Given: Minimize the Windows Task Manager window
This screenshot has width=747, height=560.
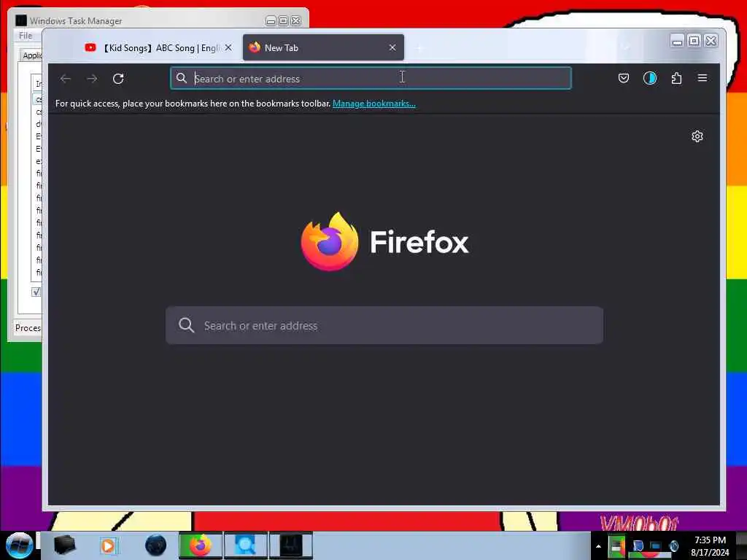Looking at the screenshot, I should [271, 21].
